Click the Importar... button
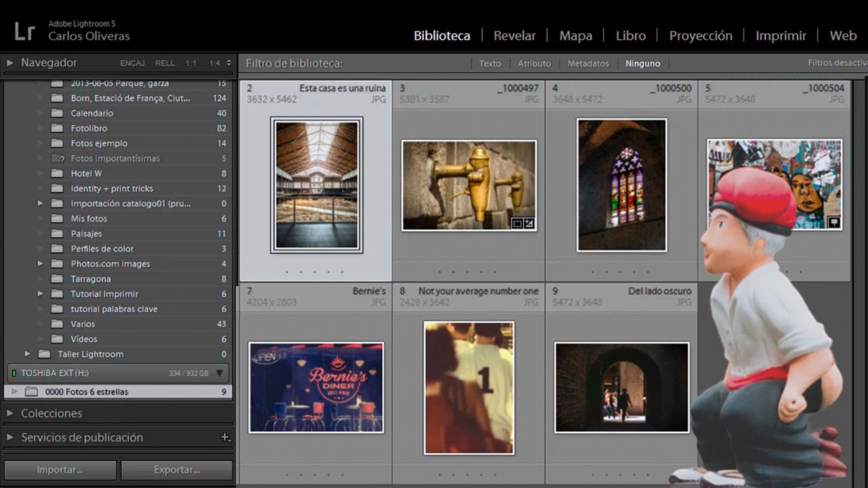Viewport: 868px width, 488px height. coord(60,470)
